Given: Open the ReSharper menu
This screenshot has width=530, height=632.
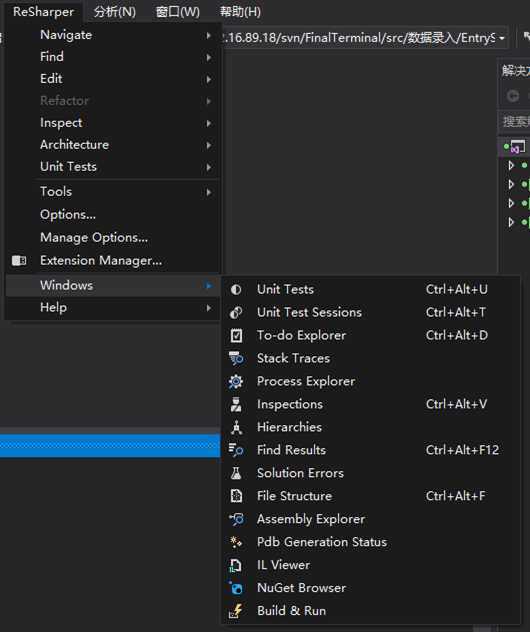Looking at the screenshot, I should [x=44, y=12].
